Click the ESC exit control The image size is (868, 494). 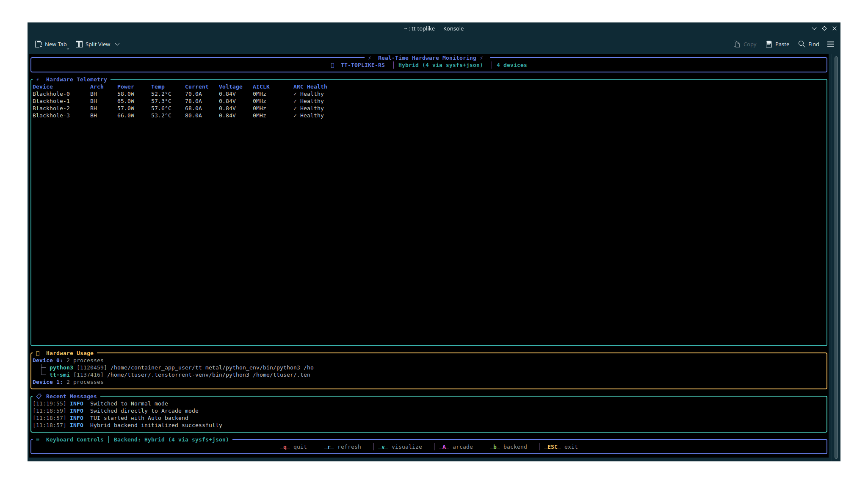point(561,447)
